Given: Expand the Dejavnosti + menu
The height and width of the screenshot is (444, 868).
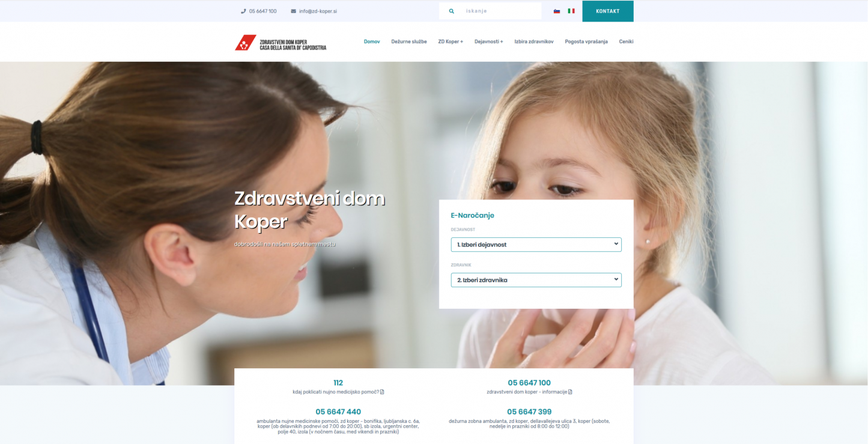Looking at the screenshot, I should (488, 41).
